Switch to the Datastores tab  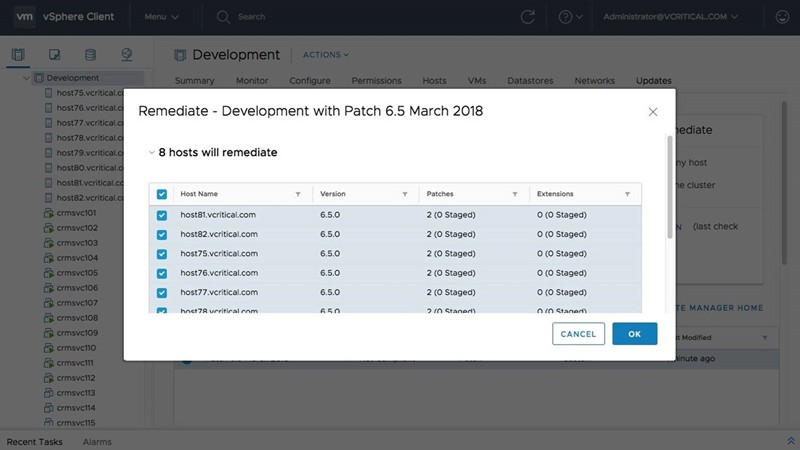click(531, 80)
